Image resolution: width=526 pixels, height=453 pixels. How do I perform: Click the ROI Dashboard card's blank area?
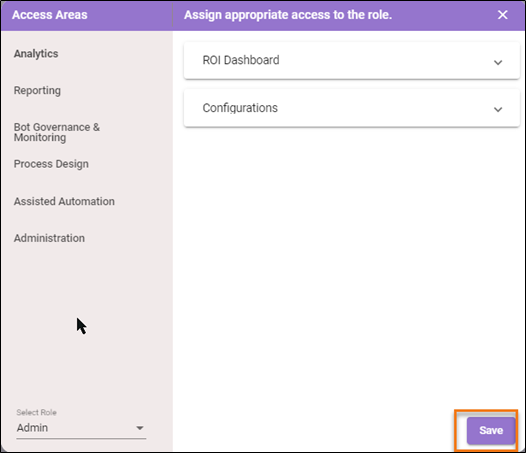tap(386, 60)
